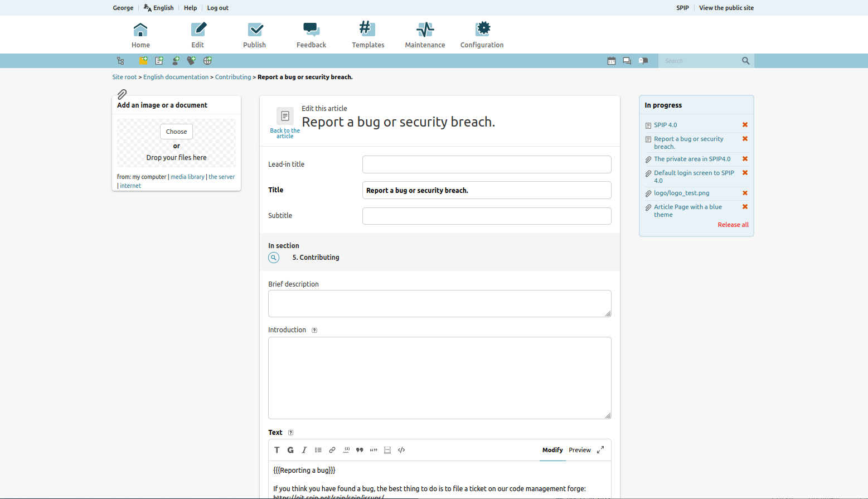Click the Release all link
This screenshot has height=499, width=868.
tap(733, 225)
